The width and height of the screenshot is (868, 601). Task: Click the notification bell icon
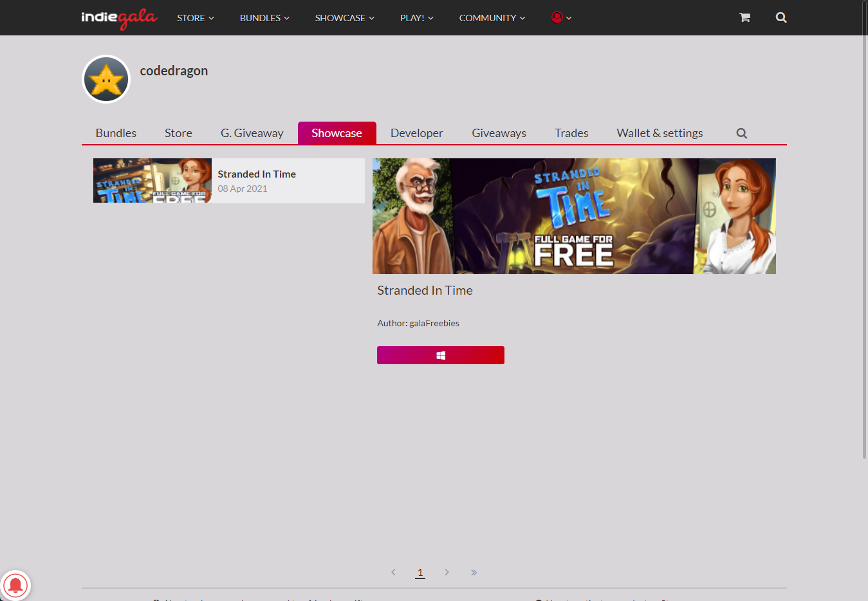(x=15, y=585)
